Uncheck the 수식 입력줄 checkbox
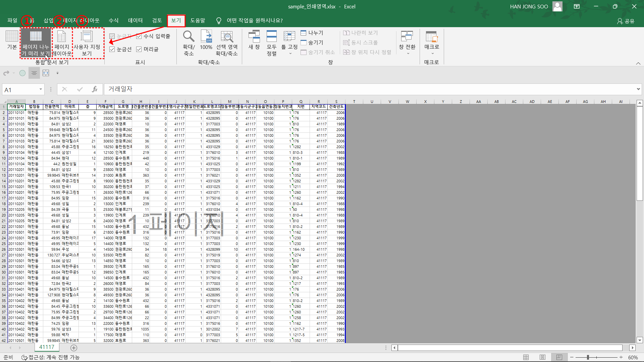 tap(139, 36)
